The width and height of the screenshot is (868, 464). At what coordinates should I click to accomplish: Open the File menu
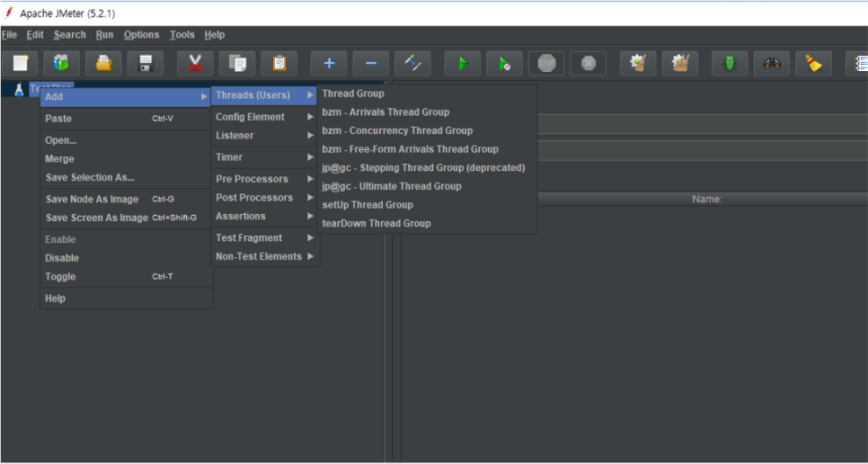[9, 35]
